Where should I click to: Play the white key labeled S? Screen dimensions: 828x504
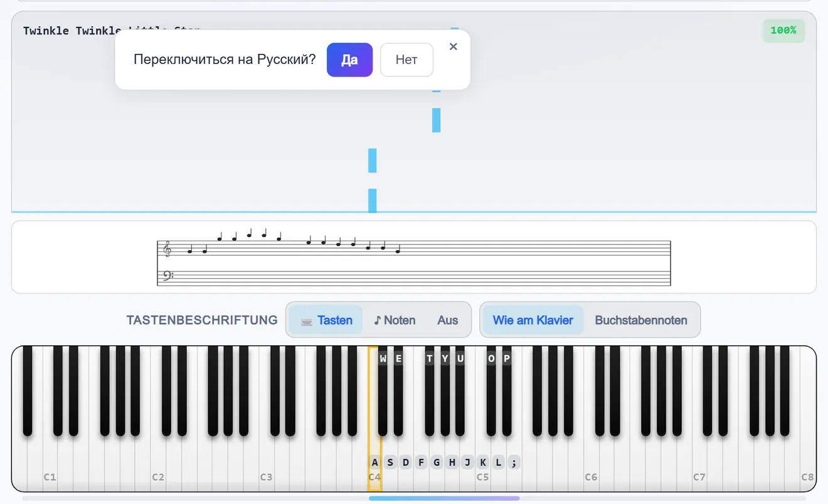pyautogui.click(x=390, y=464)
